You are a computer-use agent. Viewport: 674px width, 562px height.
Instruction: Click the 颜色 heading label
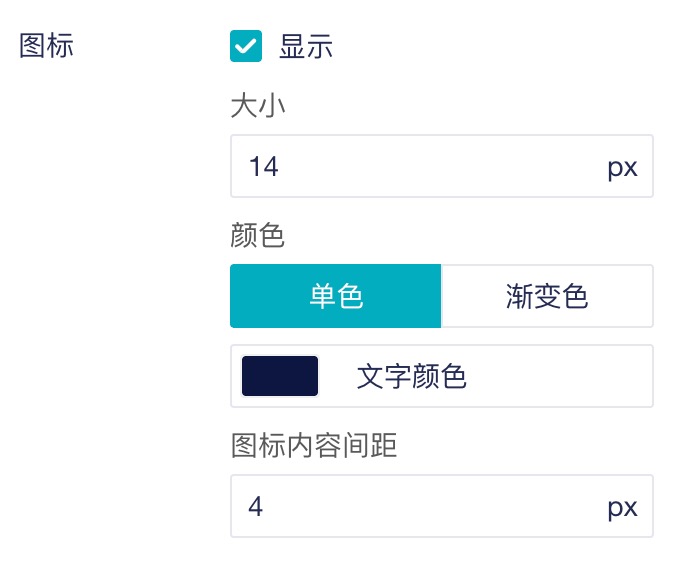(x=258, y=236)
